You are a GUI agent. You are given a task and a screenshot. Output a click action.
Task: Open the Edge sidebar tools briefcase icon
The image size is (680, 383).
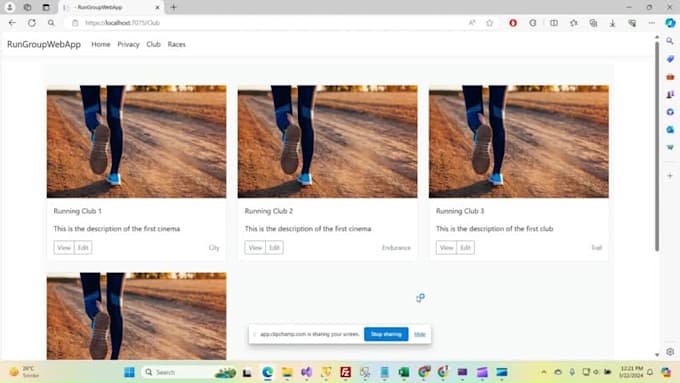(670, 77)
